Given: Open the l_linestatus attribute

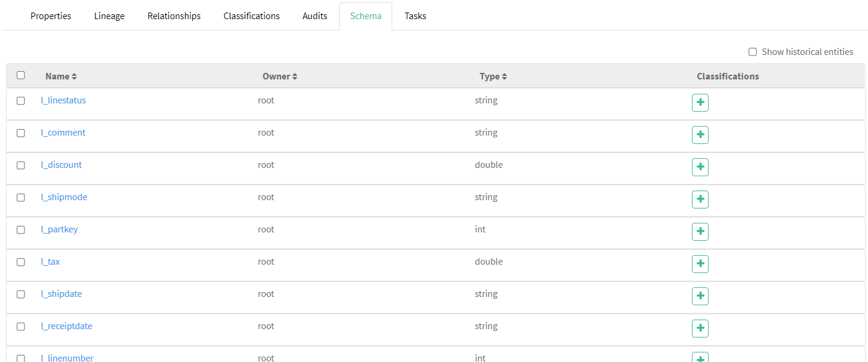Looking at the screenshot, I should point(63,100).
